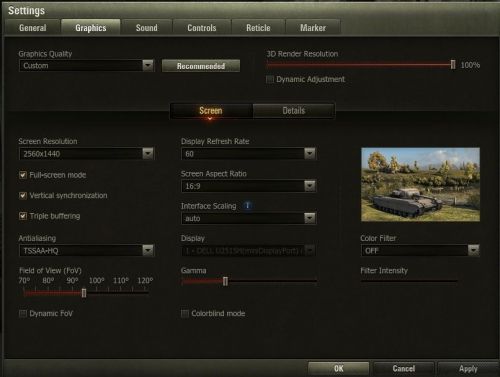Image resolution: width=500 pixels, height=377 pixels.
Task: Go to the Reticle tab
Action: click(258, 28)
